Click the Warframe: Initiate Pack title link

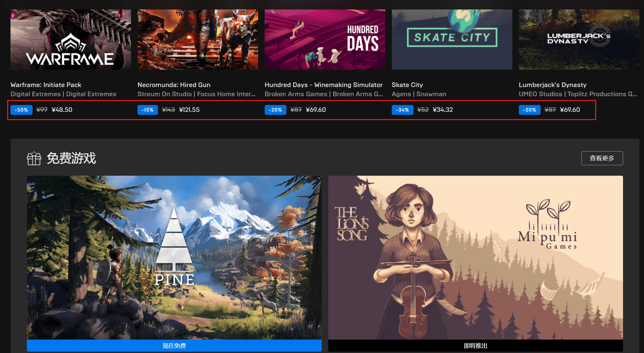tap(46, 85)
